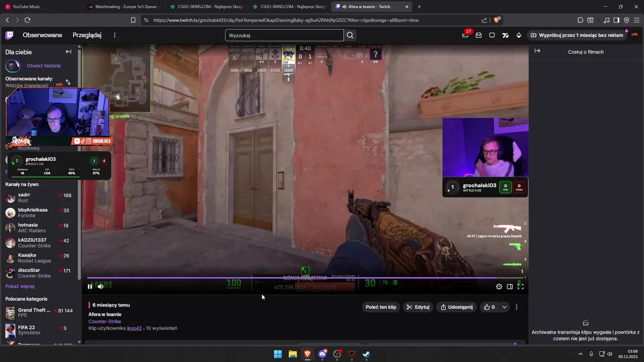Collapse the Dla ciebie sidebar
Screen dimensions: 644x362
coord(68,52)
